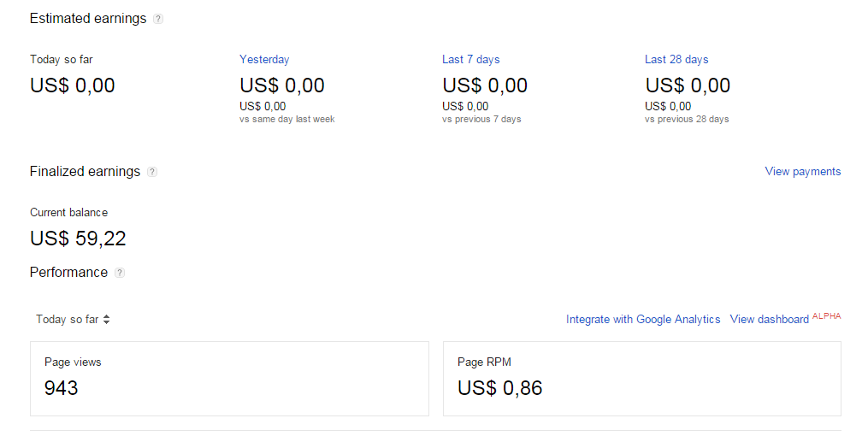Screen dimensions: 868x436
Task: Open the Last 7 days link
Action: coord(470,59)
